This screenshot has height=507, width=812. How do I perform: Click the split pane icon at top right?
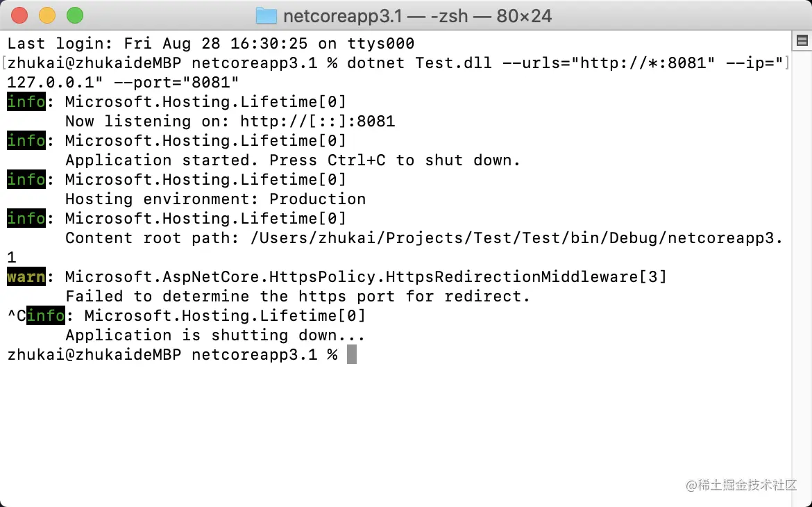(802, 41)
